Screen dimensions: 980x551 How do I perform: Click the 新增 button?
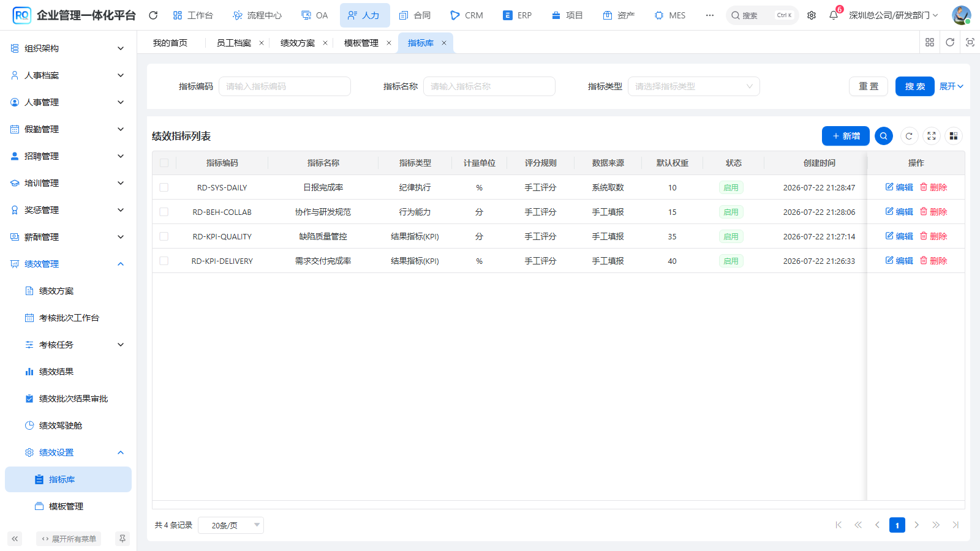[846, 136]
